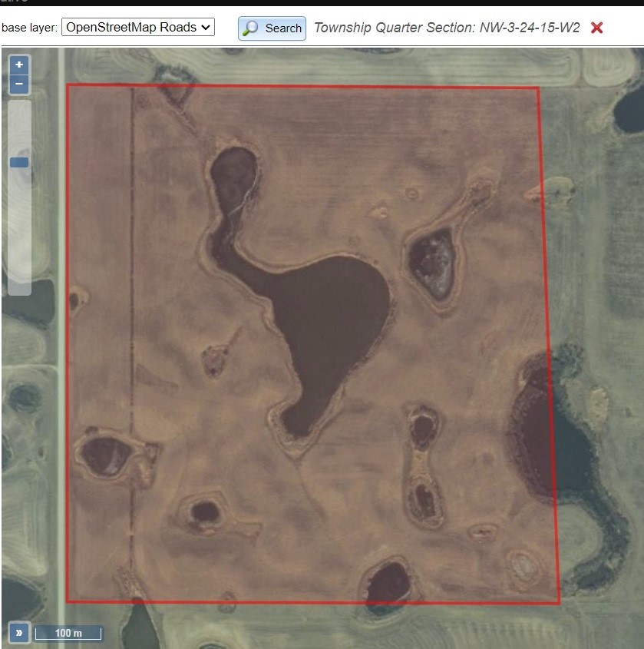
Task: Zoom out with the minus button
Action: pos(19,84)
